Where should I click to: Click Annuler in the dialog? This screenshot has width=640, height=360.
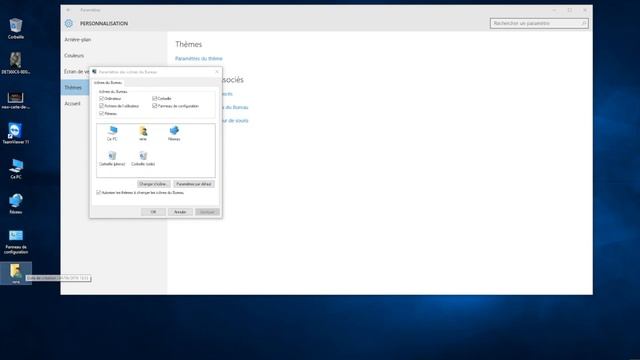(180, 212)
